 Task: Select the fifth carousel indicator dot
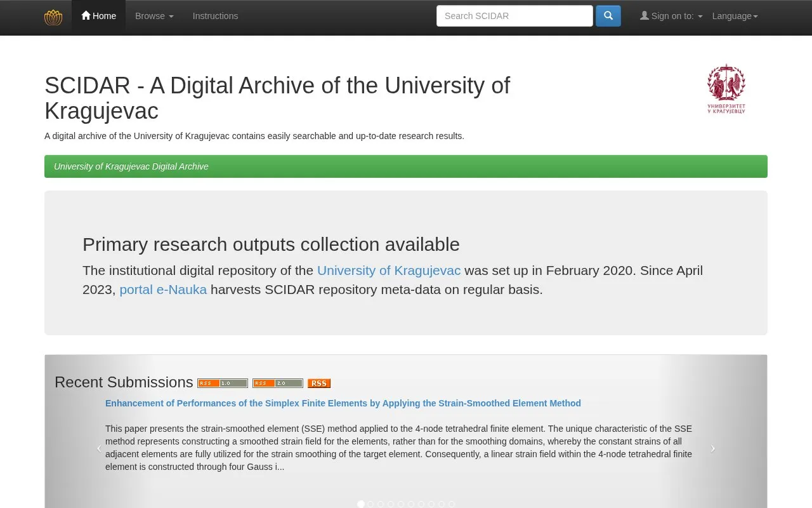(x=401, y=504)
